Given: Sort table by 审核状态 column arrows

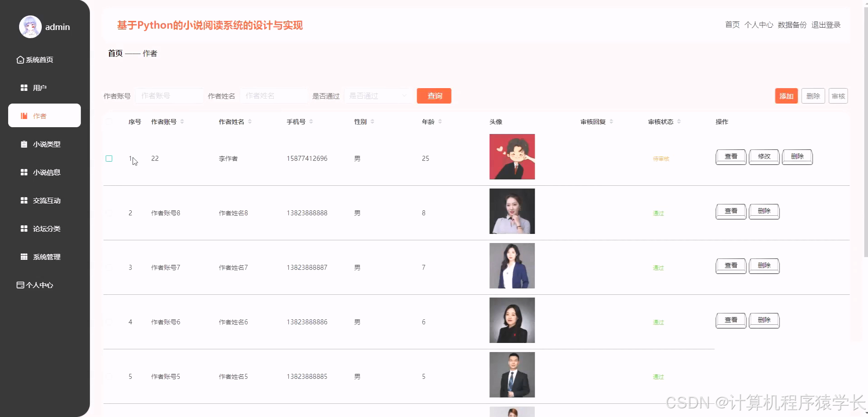Looking at the screenshot, I should (679, 122).
